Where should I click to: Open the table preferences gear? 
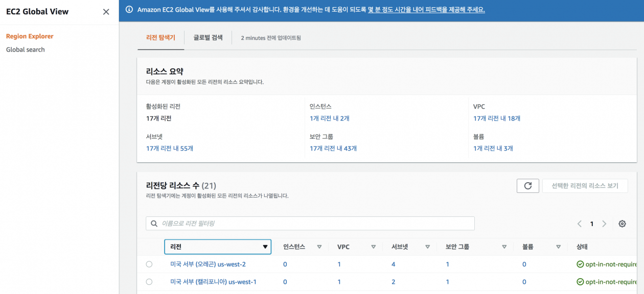point(622,223)
